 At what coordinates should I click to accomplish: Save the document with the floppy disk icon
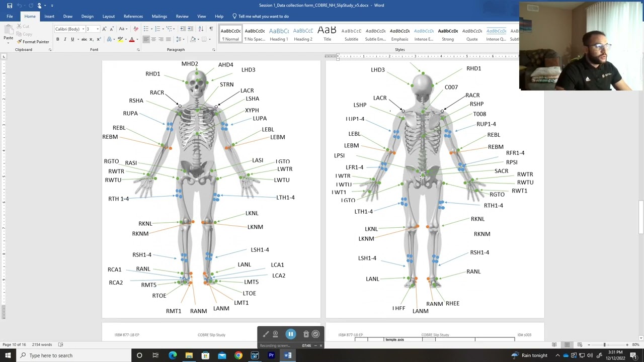coord(10,6)
